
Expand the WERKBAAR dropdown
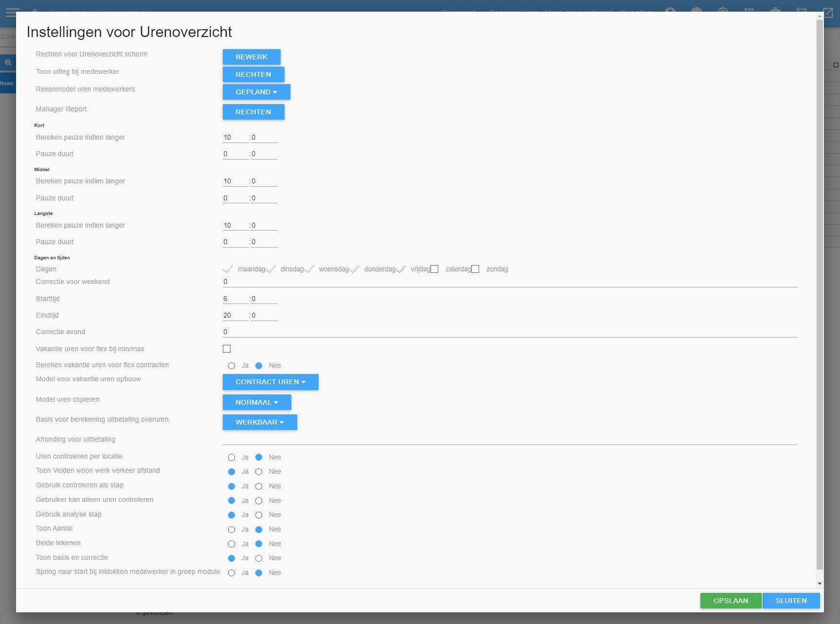coord(260,422)
